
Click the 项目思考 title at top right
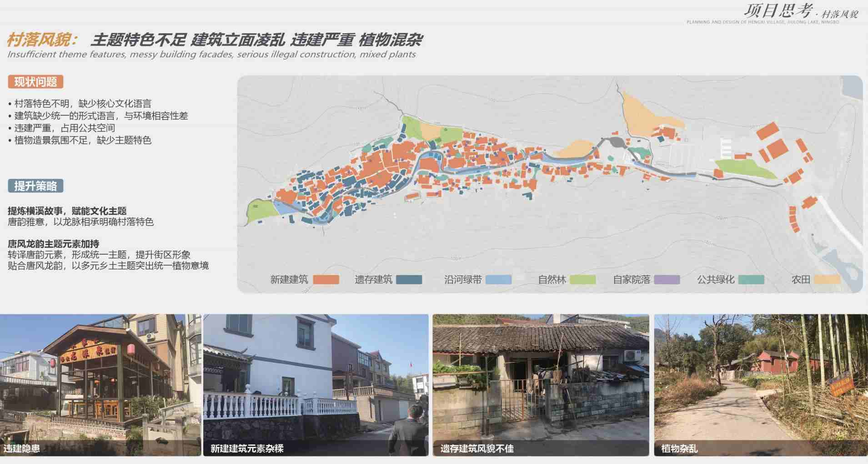(x=778, y=11)
